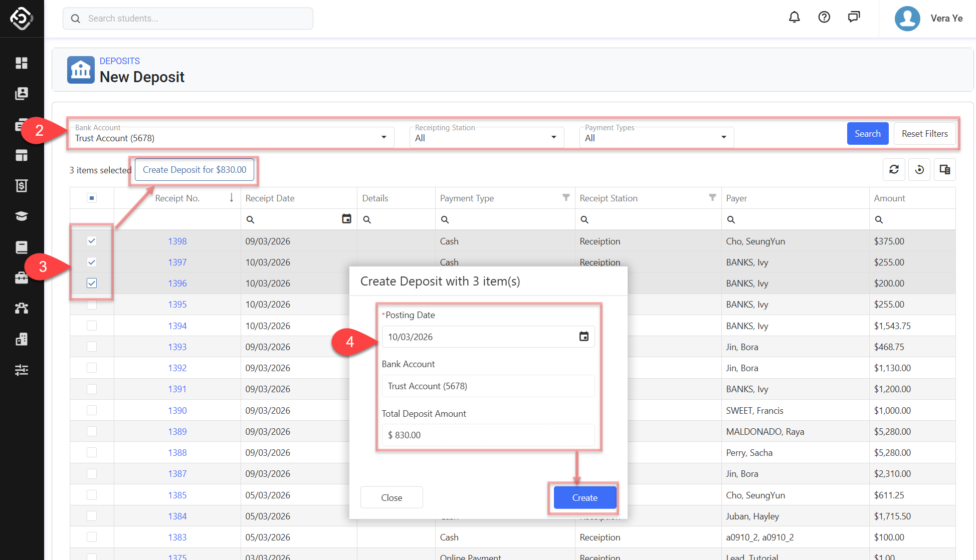Click the Create button in dialog
The image size is (976, 560).
click(x=584, y=497)
